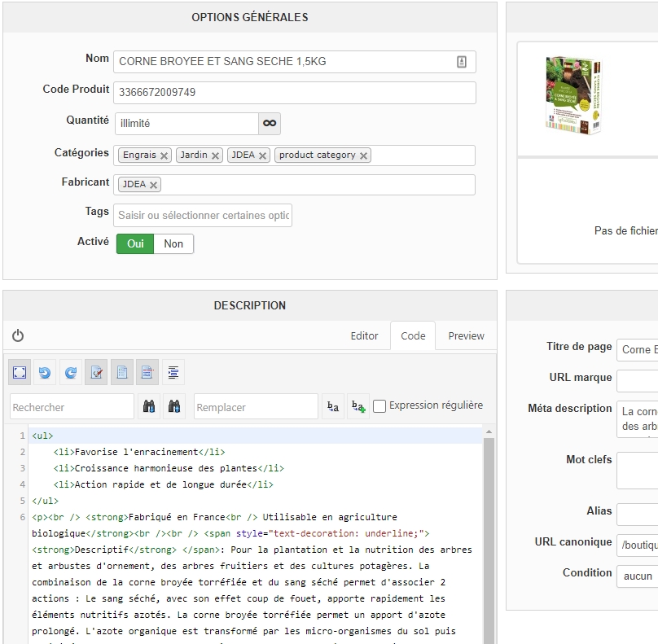
Task: Switch to the Editor tab
Action: point(364,335)
